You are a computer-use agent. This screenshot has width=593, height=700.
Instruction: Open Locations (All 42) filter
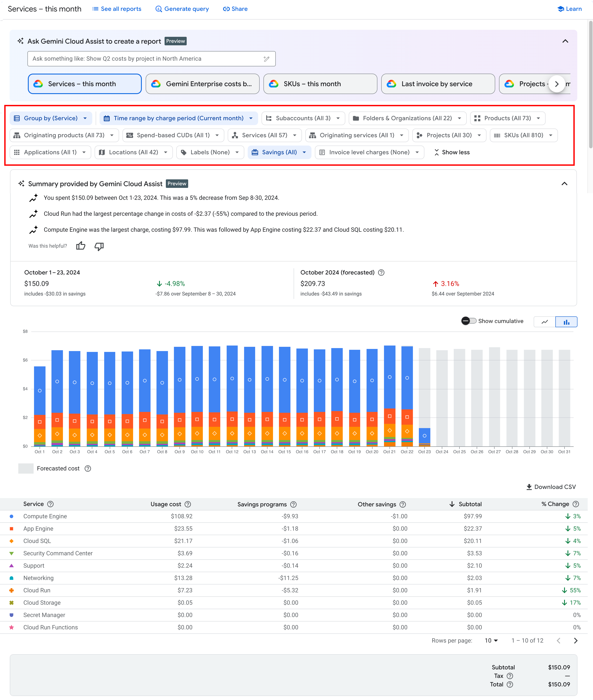point(134,152)
